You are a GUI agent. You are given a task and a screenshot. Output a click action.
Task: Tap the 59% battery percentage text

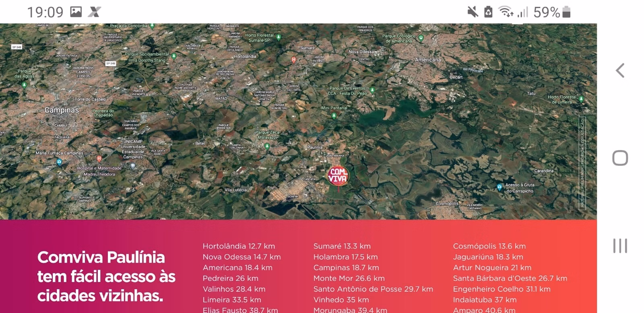pos(547,12)
